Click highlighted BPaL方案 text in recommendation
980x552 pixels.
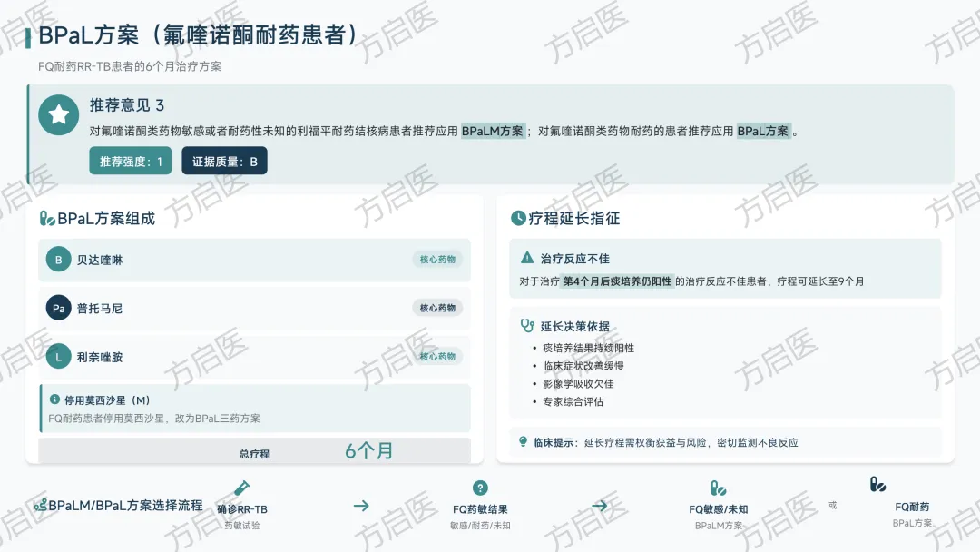point(763,132)
